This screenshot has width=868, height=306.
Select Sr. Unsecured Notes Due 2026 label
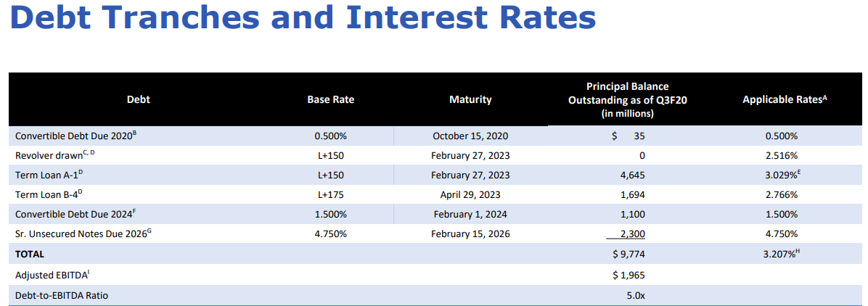point(83,233)
